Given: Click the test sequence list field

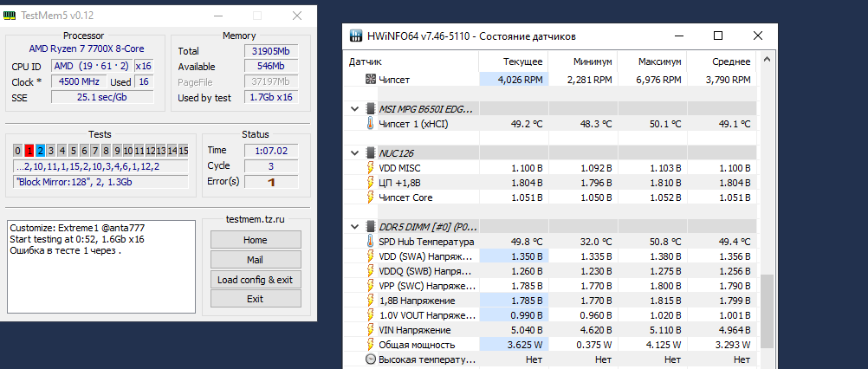Looking at the screenshot, I should (x=100, y=166).
